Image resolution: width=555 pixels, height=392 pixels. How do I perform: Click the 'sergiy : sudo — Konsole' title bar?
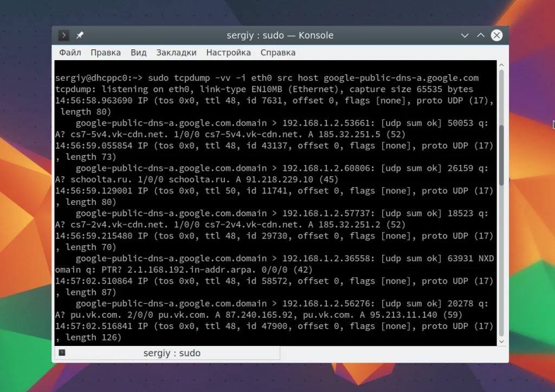280,35
